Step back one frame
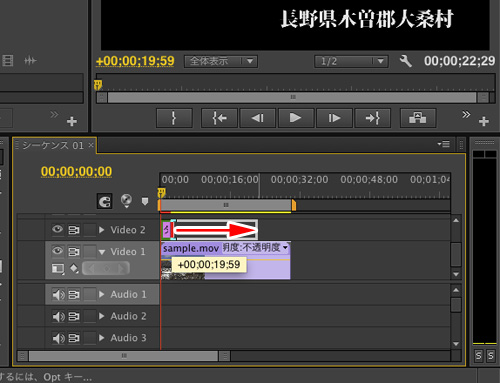This screenshot has width=500, height=383. [x=257, y=118]
